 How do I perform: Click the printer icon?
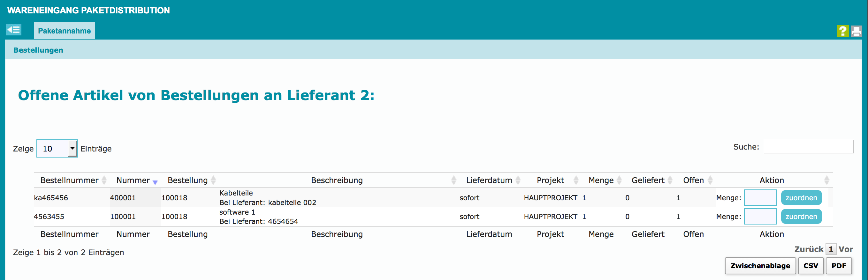(x=856, y=31)
